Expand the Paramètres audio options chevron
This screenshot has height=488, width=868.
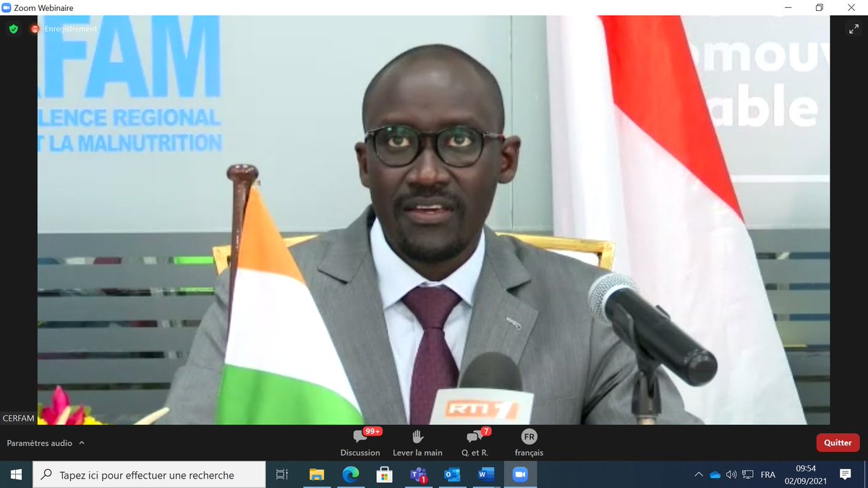point(82,443)
